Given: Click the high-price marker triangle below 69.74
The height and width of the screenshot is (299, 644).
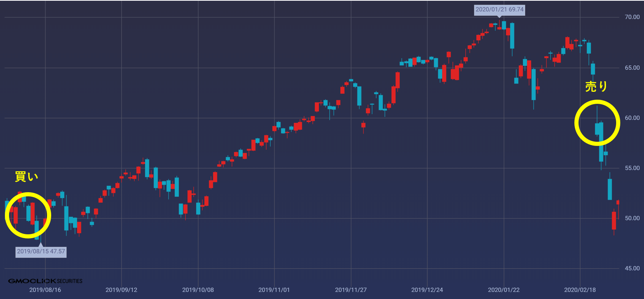Looking at the screenshot, I should pyautogui.click(x=499, y=17).
